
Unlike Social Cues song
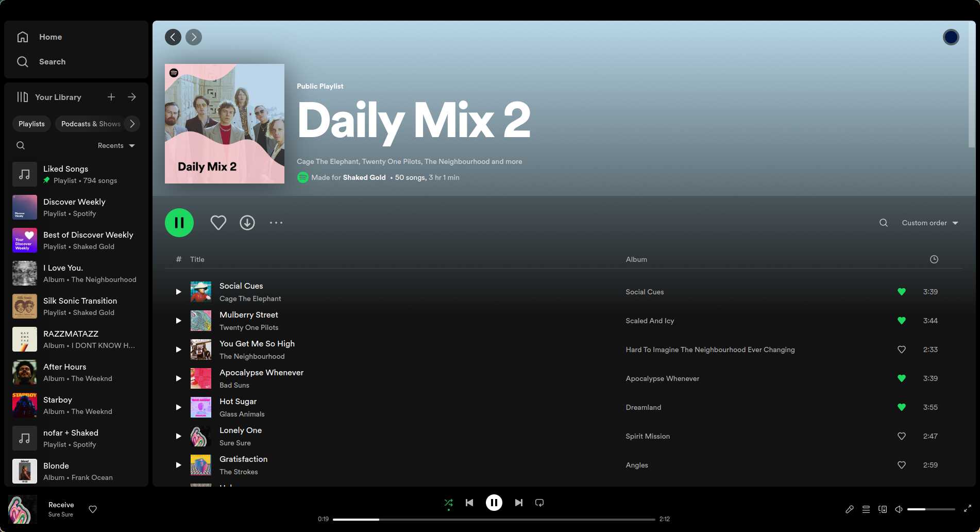(902, 292)
